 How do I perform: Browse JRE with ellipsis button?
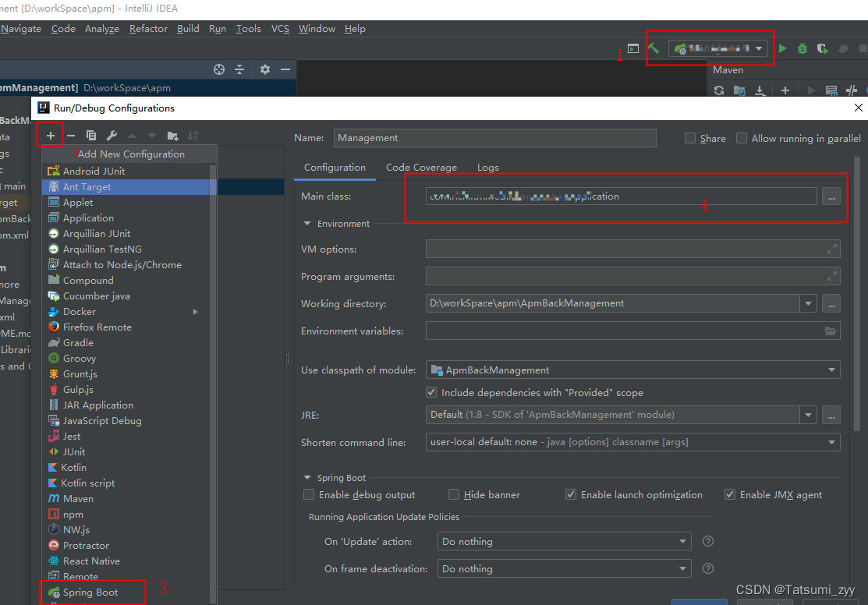click(x=831, y=415)
